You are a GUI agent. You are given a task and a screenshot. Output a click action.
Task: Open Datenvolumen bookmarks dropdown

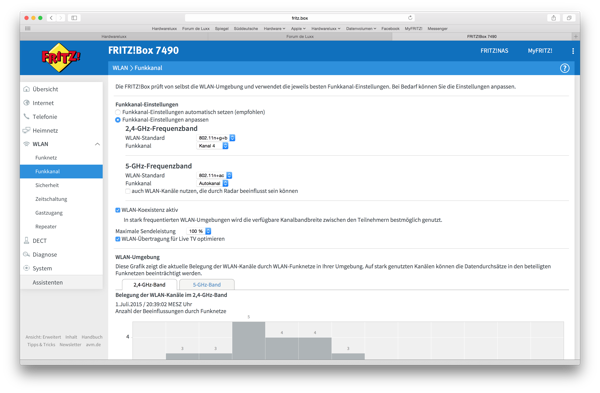point(361,28)
